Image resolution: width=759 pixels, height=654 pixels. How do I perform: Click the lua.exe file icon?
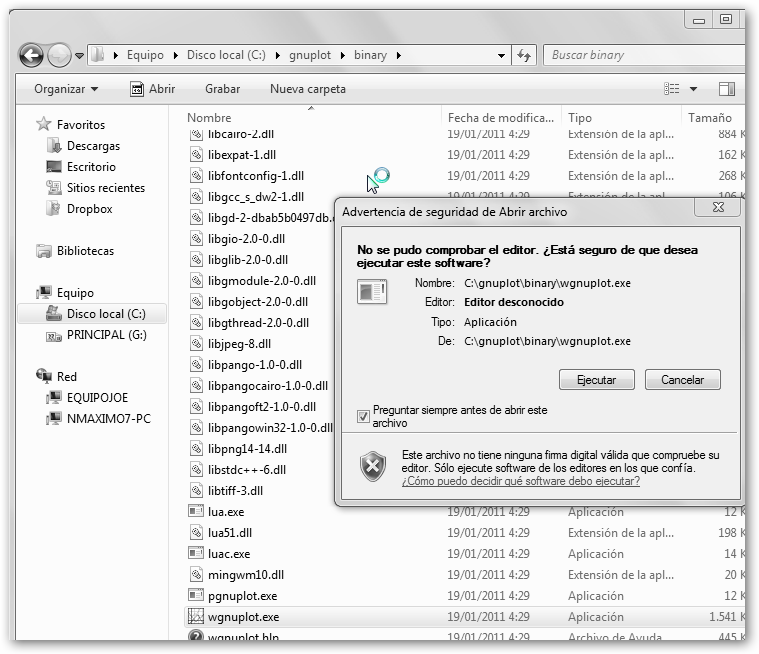(196, 512)
